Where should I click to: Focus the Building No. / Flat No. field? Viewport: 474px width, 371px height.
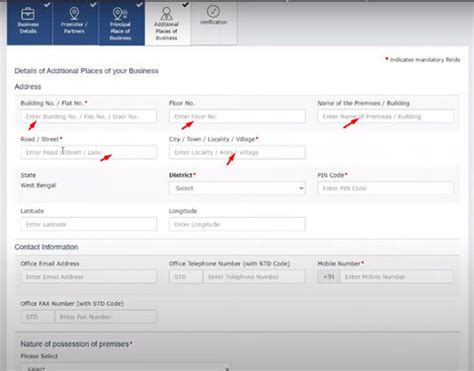(89, 117)
